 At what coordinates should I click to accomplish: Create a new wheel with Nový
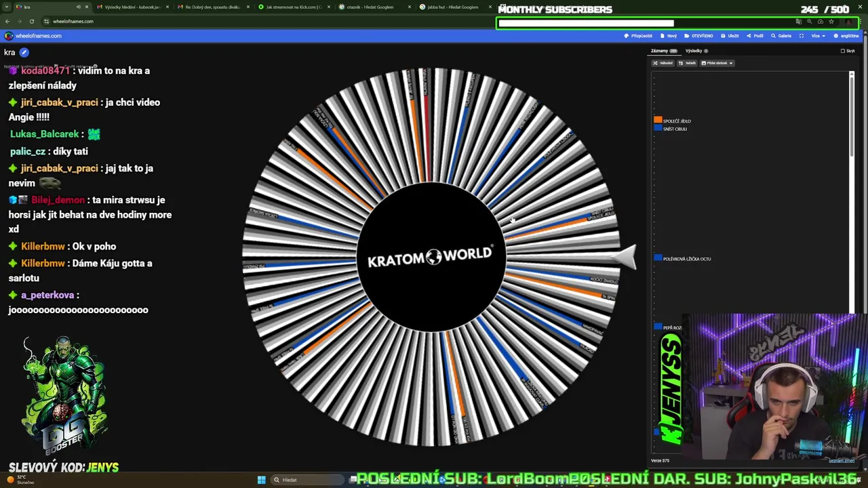[669, 36]
